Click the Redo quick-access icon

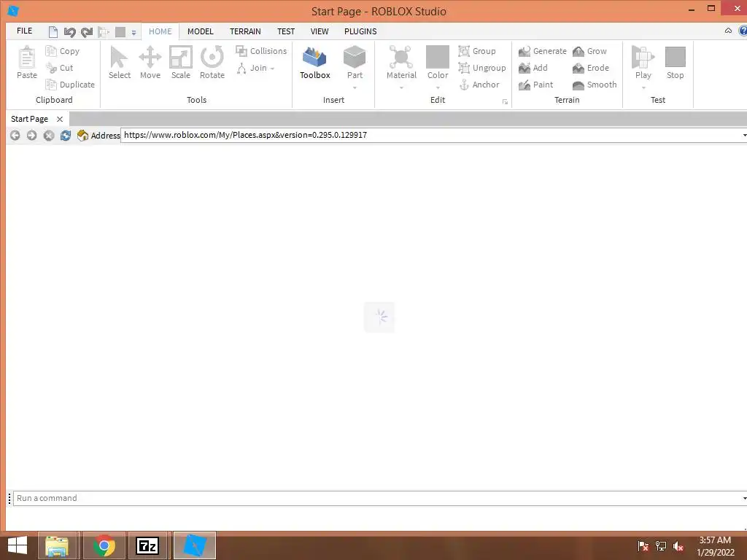[x=86, y=32]
